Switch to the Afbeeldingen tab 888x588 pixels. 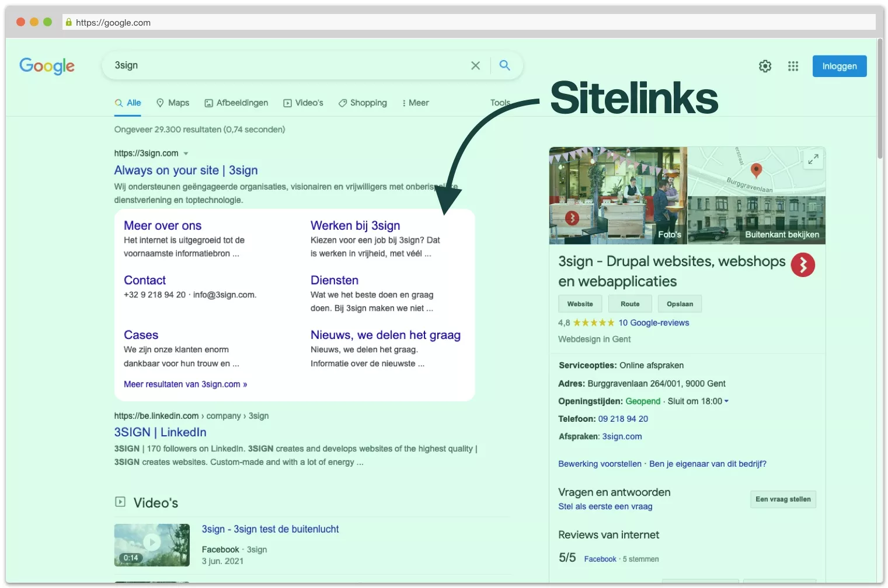point(236,103)
